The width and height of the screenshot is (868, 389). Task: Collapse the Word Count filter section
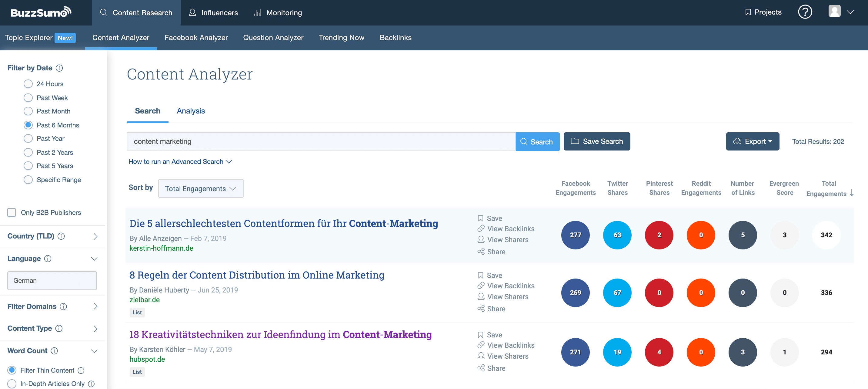point(94,351)
